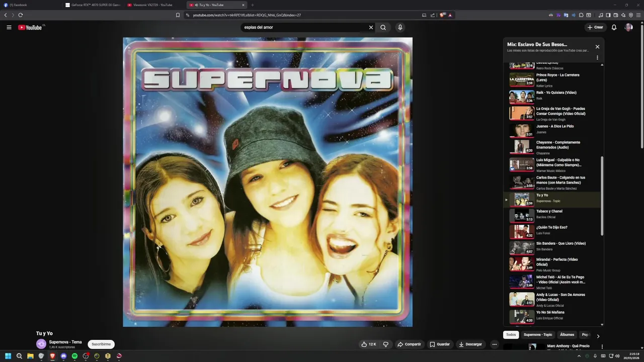This screenshot has width=644, height=362.
Task: Open the Brave Leo AI sparkle icon
Action: (623, 15)
